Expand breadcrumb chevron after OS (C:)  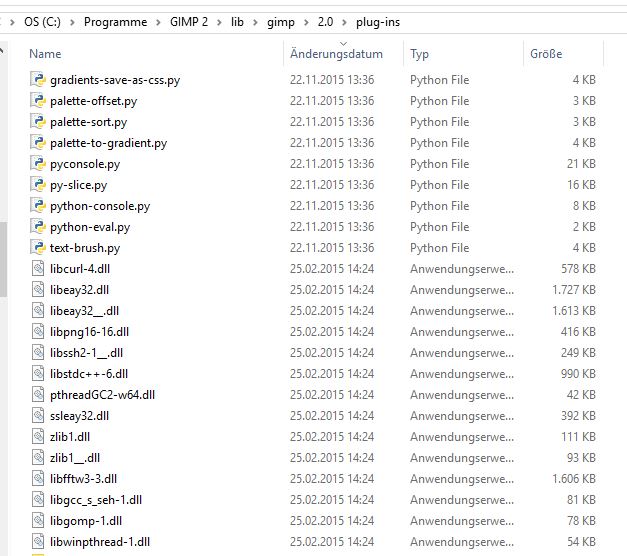(x=72, y=22)
